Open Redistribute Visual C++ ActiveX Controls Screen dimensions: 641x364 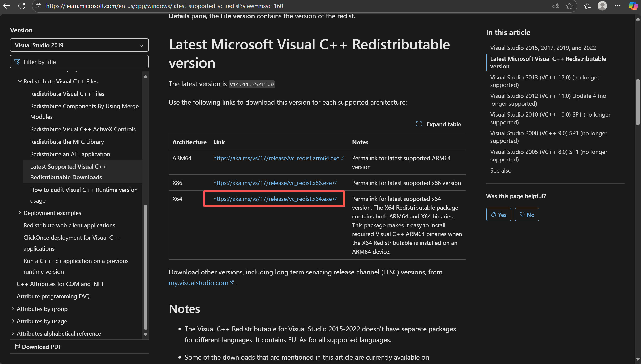coord(83,129)
